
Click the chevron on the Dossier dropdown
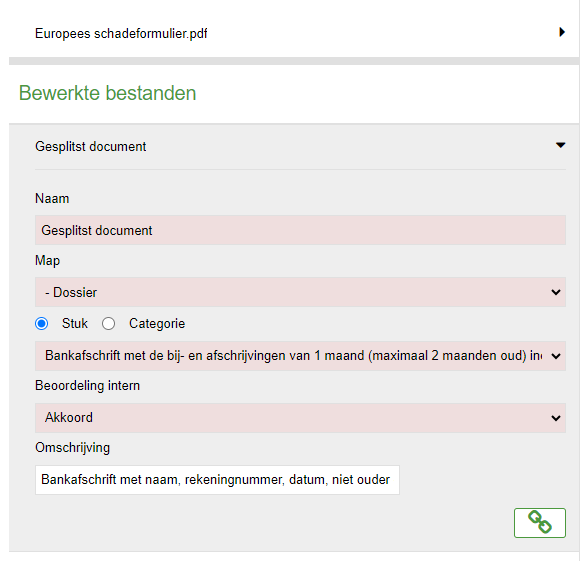[556, 292]
